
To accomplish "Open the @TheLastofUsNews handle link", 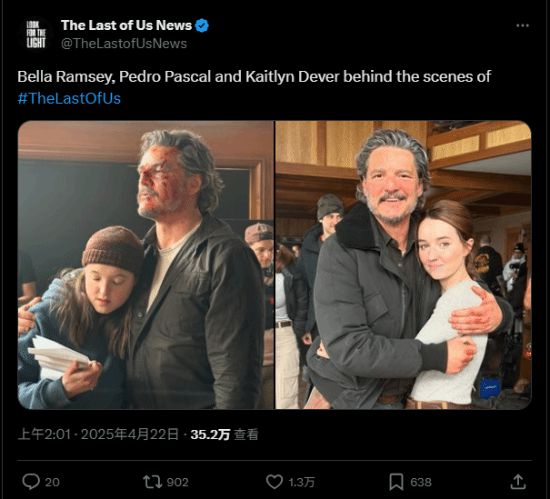I will 124,43.
